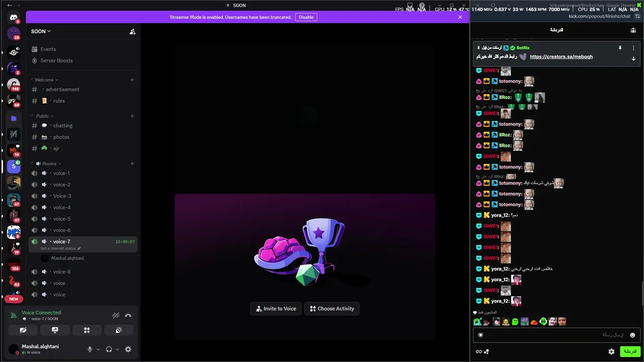Unpin icon on BotRix pinned message
This screenshot has height=362, width=644.
tap(620, 48)
